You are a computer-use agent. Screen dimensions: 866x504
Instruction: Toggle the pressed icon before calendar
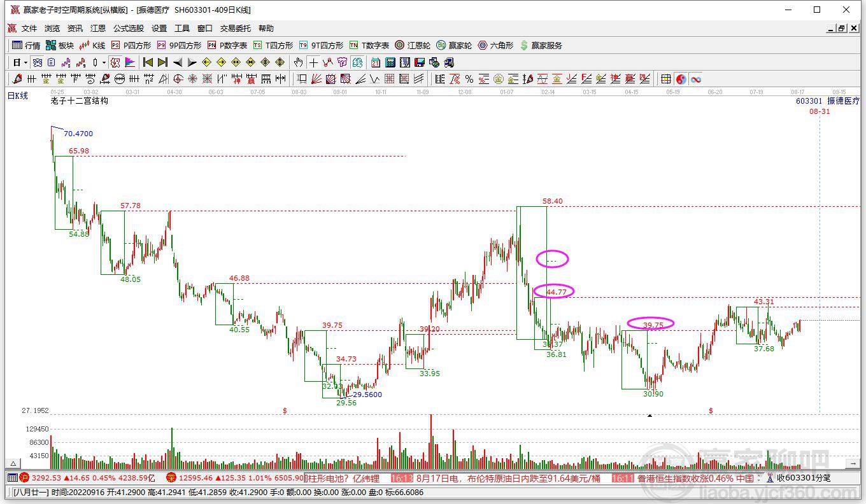click(357, 62)
